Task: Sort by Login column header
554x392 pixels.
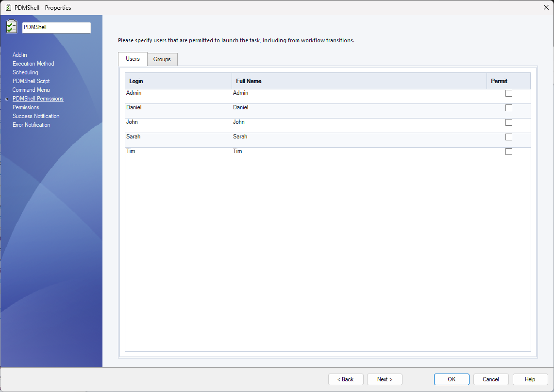Action: [x=178, y=81]
